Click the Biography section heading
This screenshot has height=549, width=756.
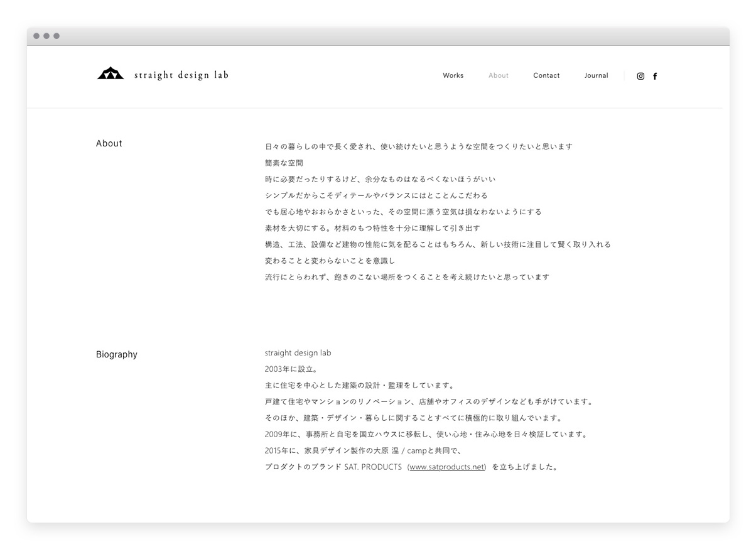coord(116,354)
